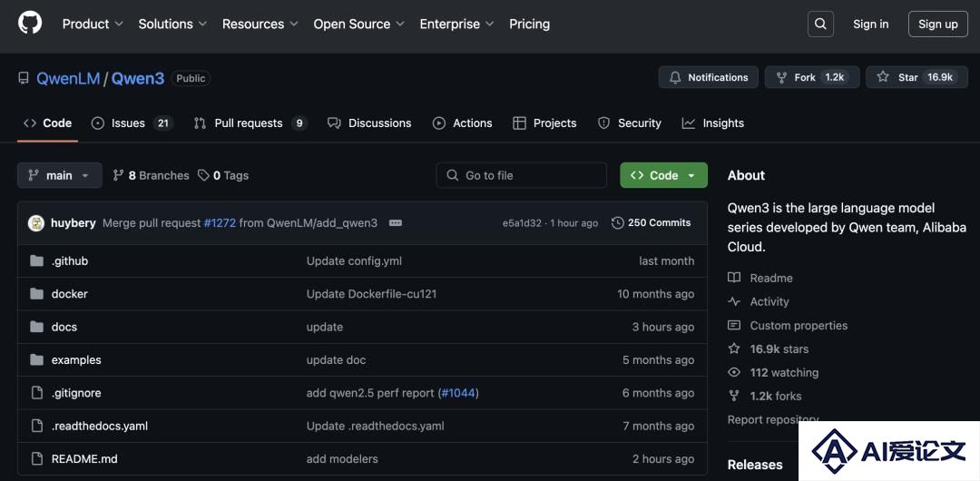Click the Custom properties icon

pyautogui.click(x=734, y=325)
